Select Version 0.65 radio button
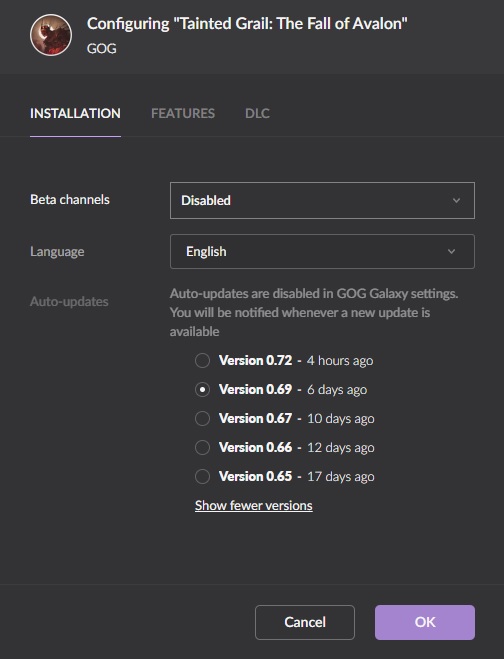 [x=202, y=476]
